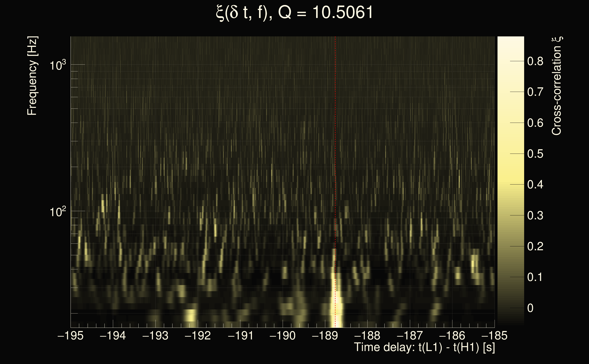Click the 0 colorbar tick label

point(530,308)
